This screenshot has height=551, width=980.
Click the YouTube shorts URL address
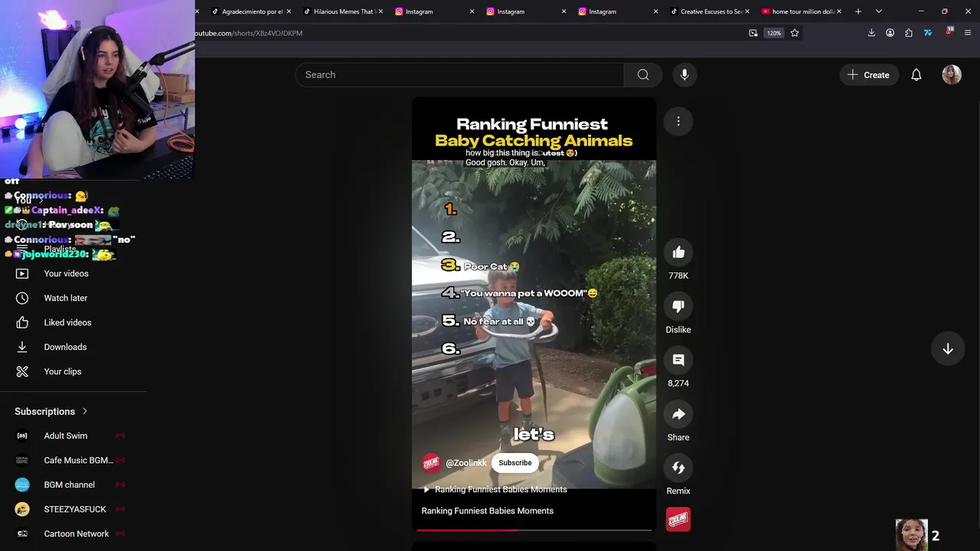click(249, 33)
